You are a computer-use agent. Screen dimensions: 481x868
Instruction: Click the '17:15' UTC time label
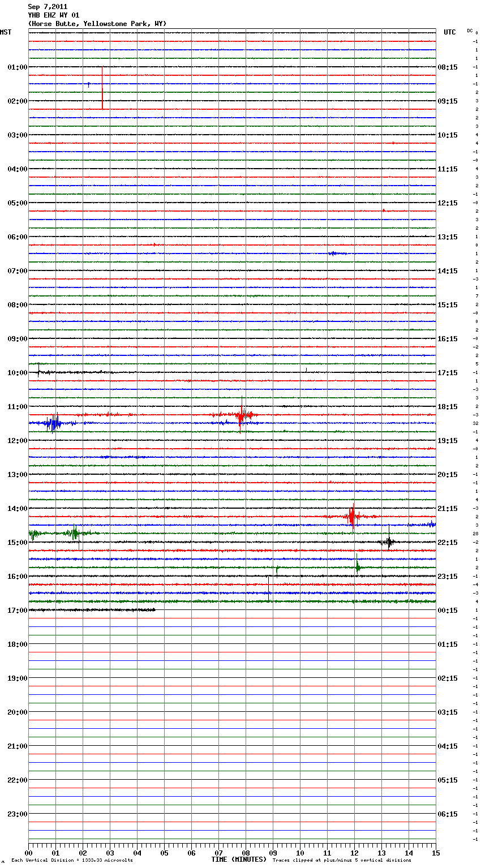(x=448, y=373)
